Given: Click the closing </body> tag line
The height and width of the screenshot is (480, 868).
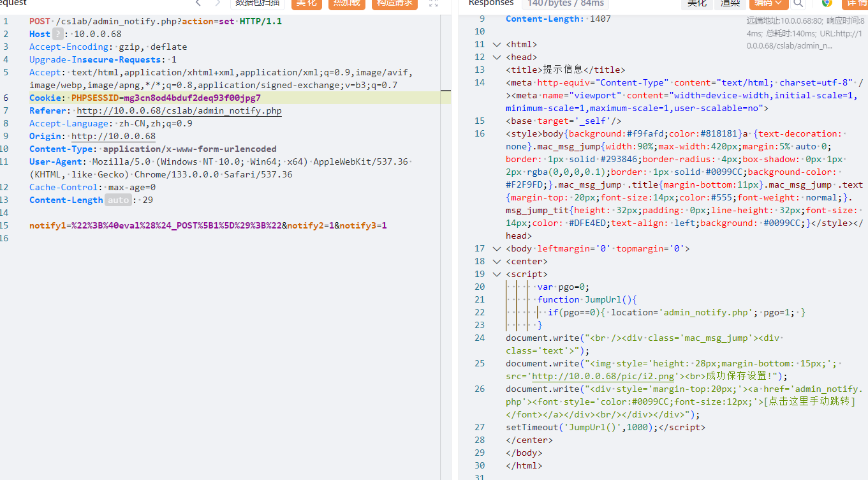Looking at the screenshot, I should [524, 453].
